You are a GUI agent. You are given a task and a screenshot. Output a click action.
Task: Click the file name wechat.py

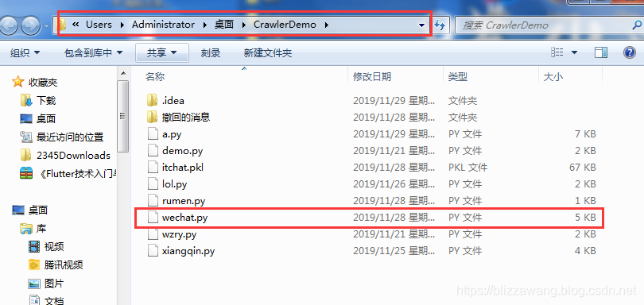click(184, 218)
